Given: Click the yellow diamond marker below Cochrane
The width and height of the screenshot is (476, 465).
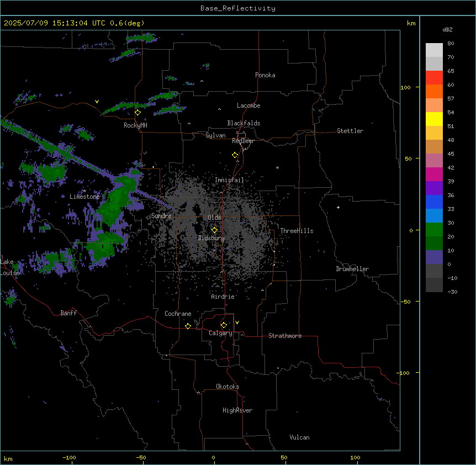Looking at the screenshot, I should pos(188,326).
